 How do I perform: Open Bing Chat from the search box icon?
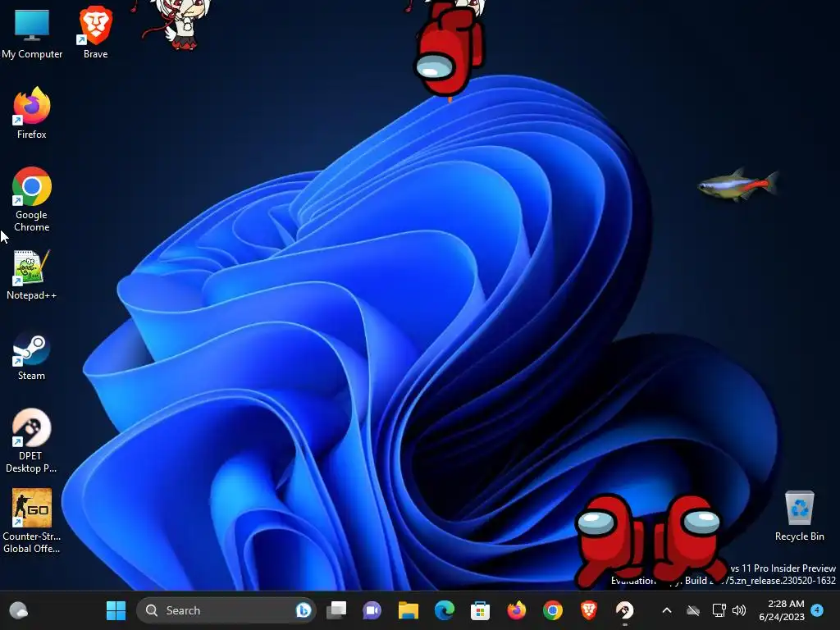coord(304,610)
